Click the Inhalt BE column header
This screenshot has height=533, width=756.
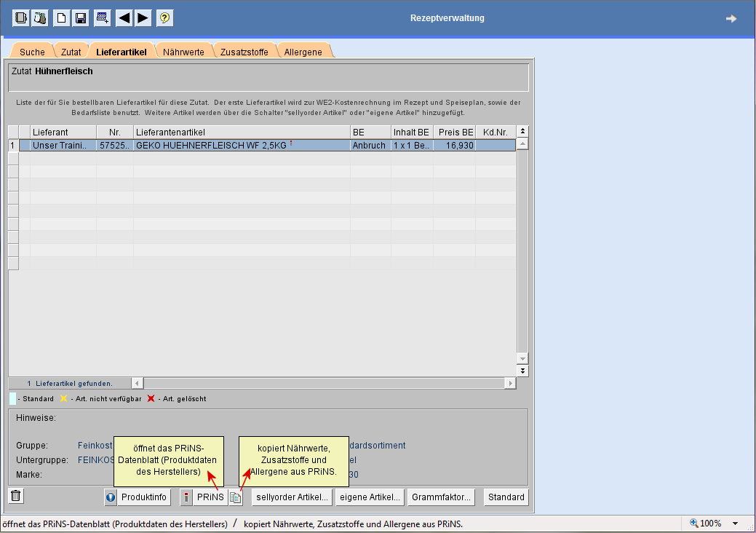412,133
